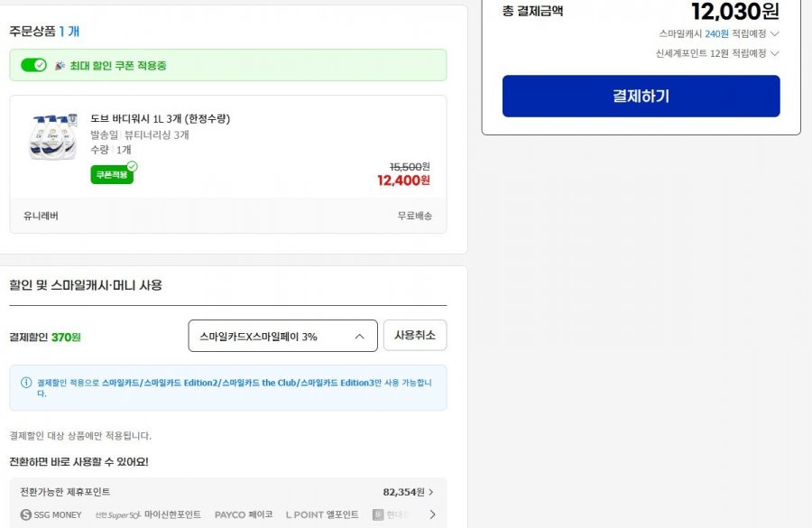
Task: Select the PAYCO 페이코 point option
Action: (x=244, y=514)
